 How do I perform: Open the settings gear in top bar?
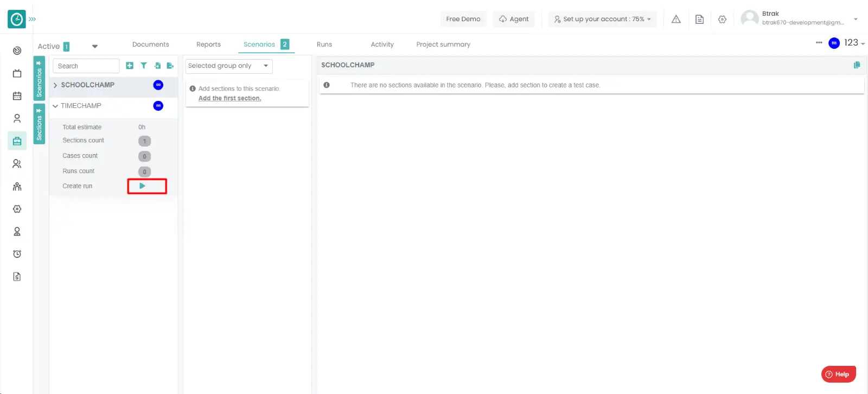pos(722,19)
